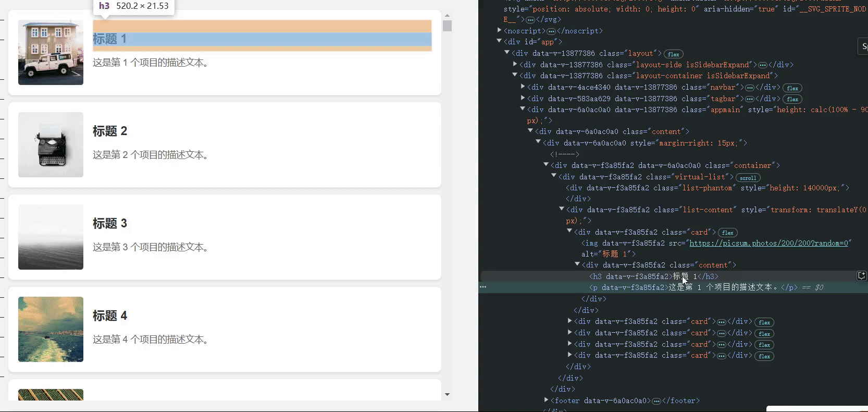Collapse the div id="app" node
The height and width of the screenshot is (412, 868).
click(x=500, y=42)
